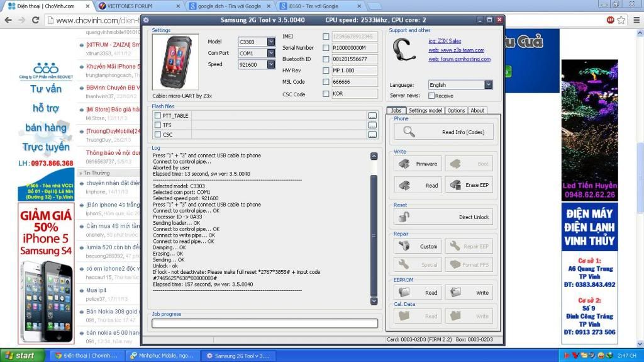Image resolution: width=644 pixels, height=362 pixels.
Task: Switch to the Options tab
Action: [x=456, y=110]
